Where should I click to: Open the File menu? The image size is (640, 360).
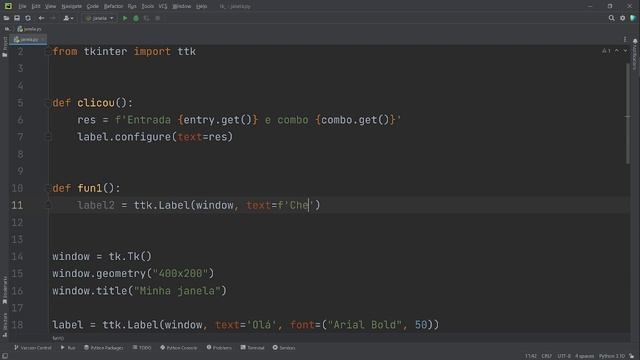[22, 6]
